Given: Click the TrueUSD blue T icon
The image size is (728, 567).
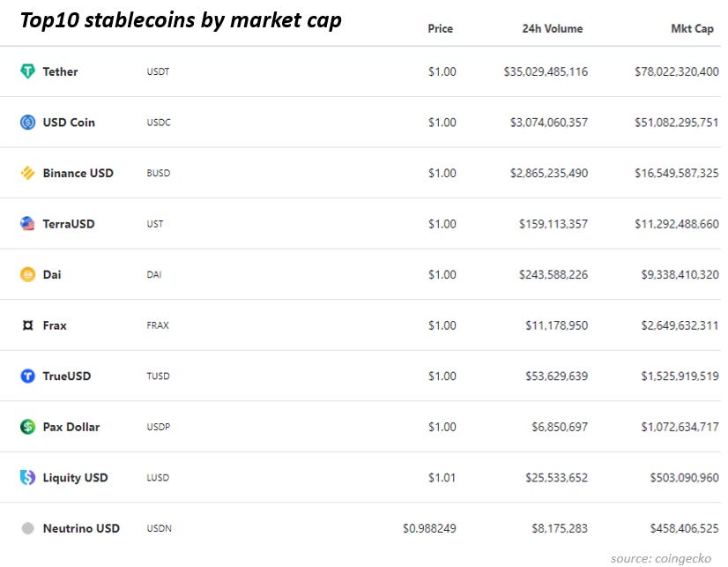Looking at the screenshot, I should point(28,376).
